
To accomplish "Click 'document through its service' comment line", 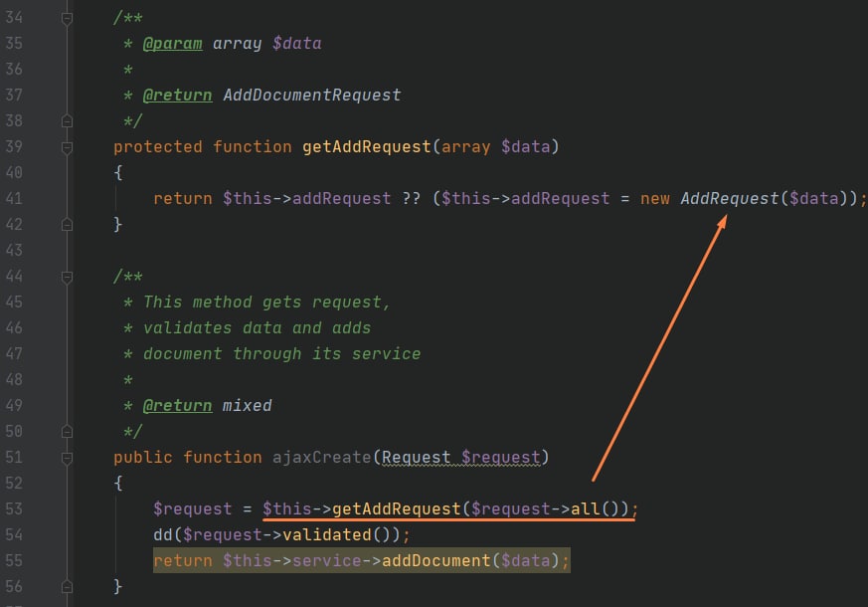I will point(281,353).
